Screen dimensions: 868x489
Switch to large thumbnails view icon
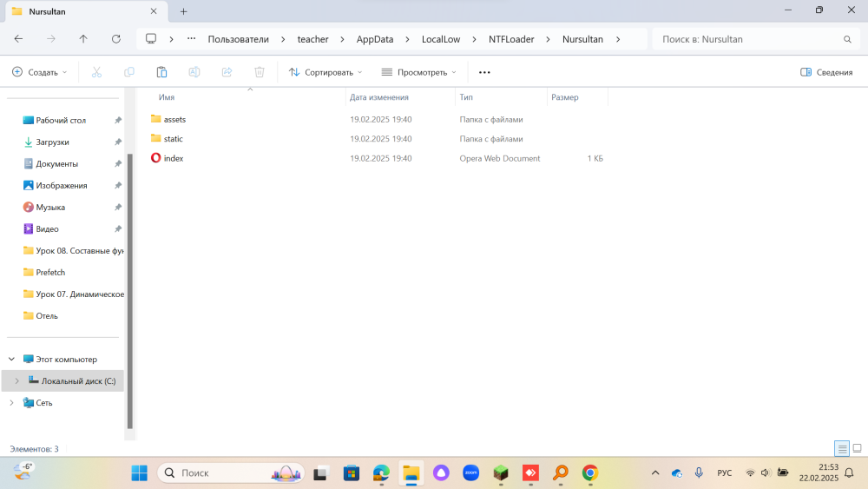click(857, 448)
